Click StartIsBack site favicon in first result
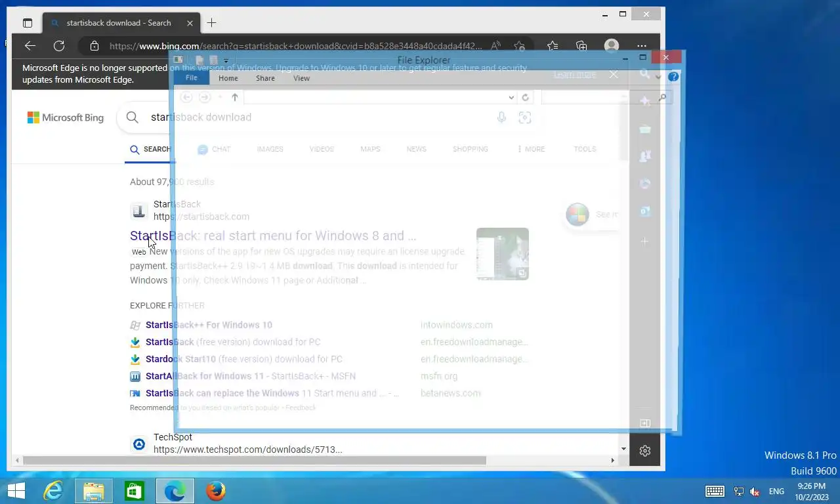The width and height of the screenshot is (840, 504). click(x=138, y=211)
